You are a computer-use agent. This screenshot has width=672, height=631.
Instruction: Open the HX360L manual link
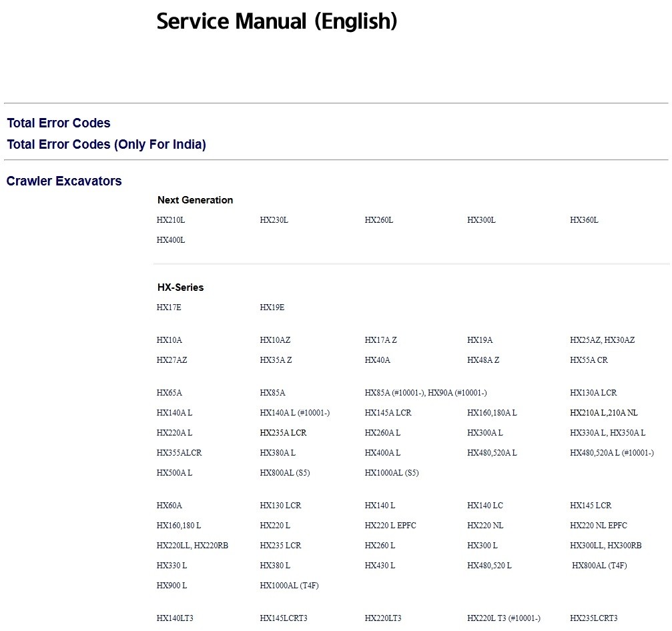(x=584, y=220)
